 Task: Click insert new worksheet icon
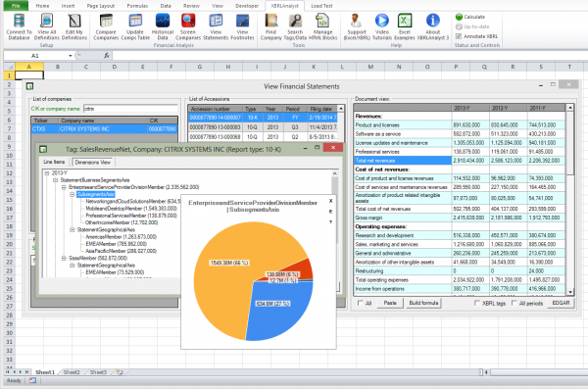point(120,372)
